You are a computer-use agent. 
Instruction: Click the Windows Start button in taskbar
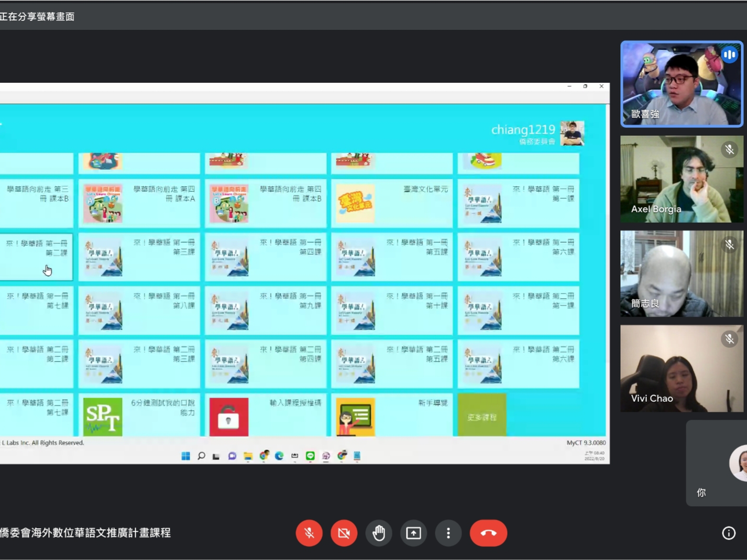click(x=185, y=456)
